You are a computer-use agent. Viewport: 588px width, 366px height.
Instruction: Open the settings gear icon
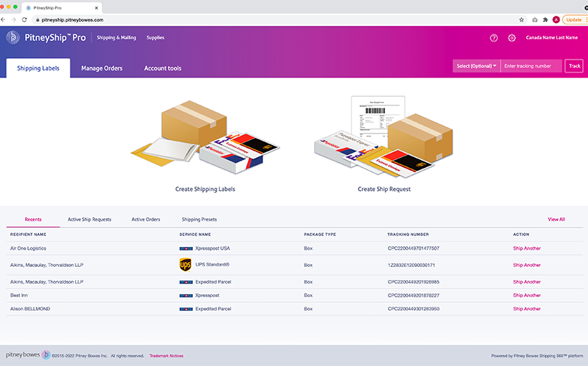[511, 37]
